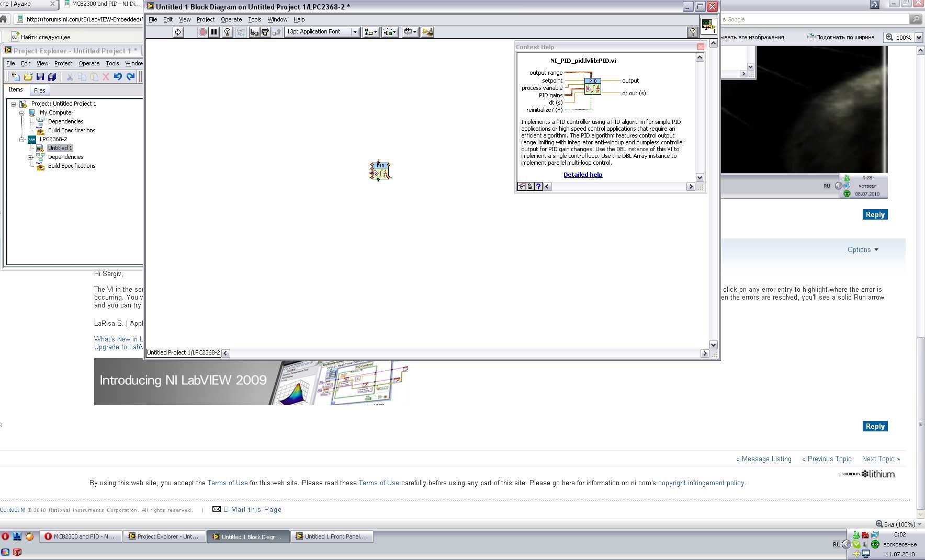925x560 pixels.
Task: Click Reply button near the forum post top
Action: (875, 214)
